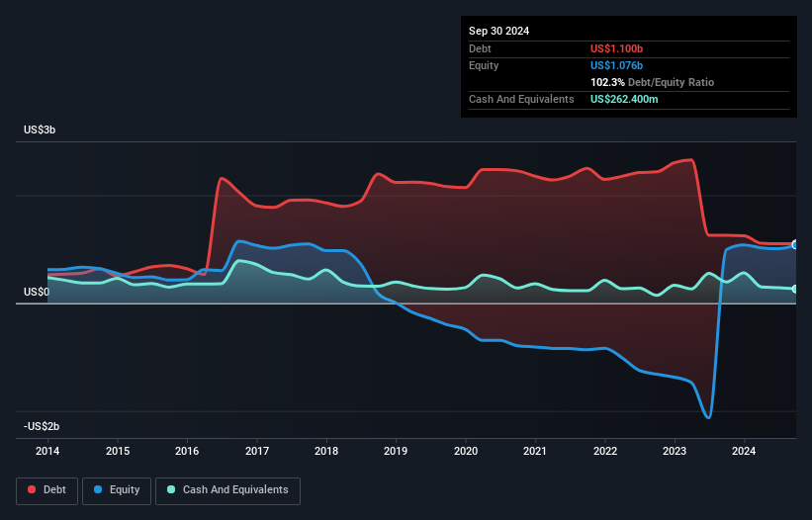Click the blue Equity legend dot

tap(98, 489)
